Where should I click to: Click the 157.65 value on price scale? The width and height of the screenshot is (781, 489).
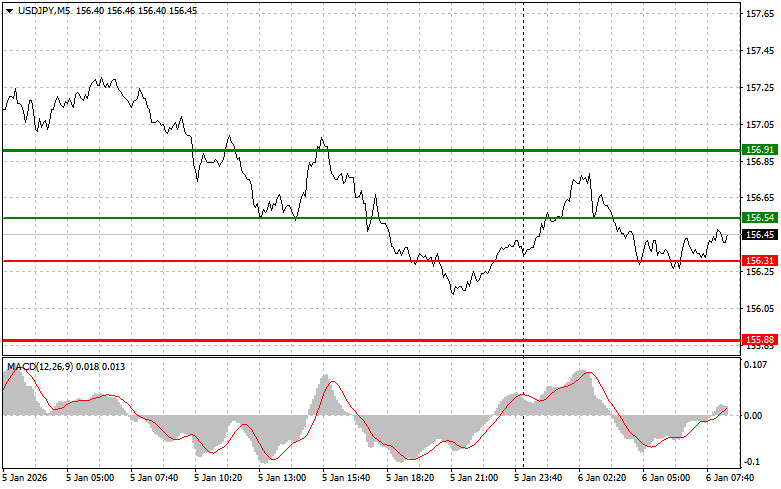[x=760, y=14]
